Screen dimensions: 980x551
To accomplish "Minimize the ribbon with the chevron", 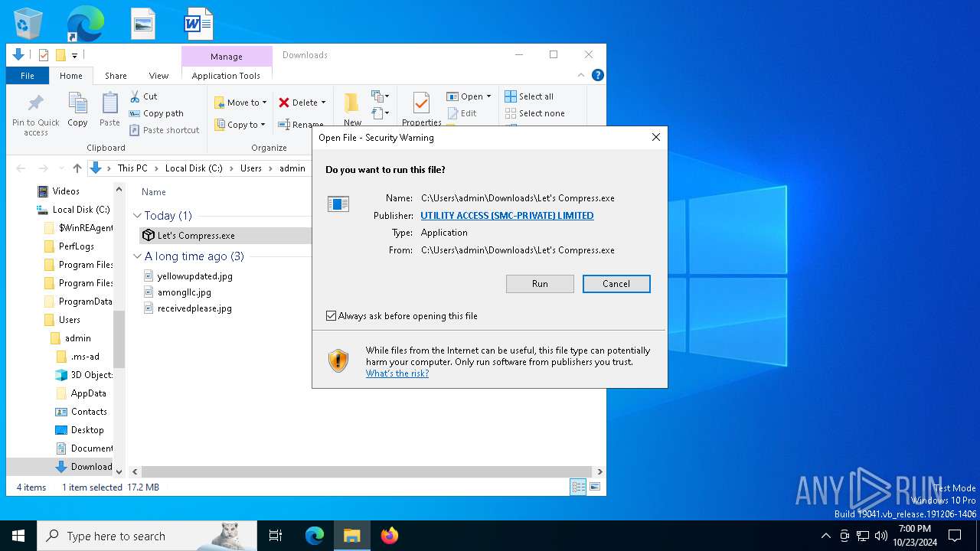I will [581, 75].
